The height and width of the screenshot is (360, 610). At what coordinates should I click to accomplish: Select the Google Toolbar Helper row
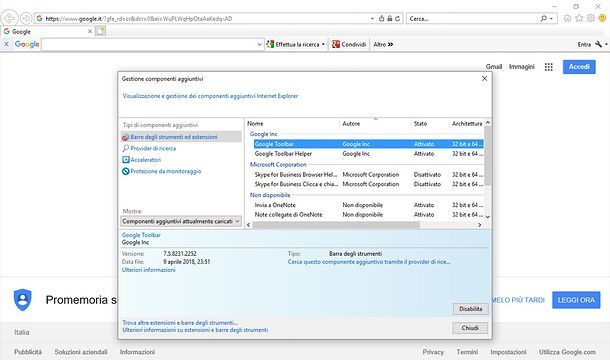coord(368,154)
